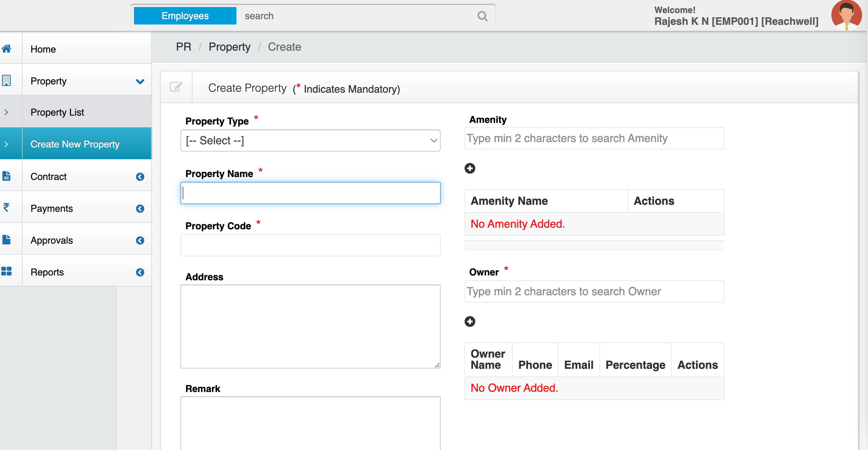The width and height of the screenshot is (868, 450).
Task: Click the Owner search input box
Action: pos(594,291)
